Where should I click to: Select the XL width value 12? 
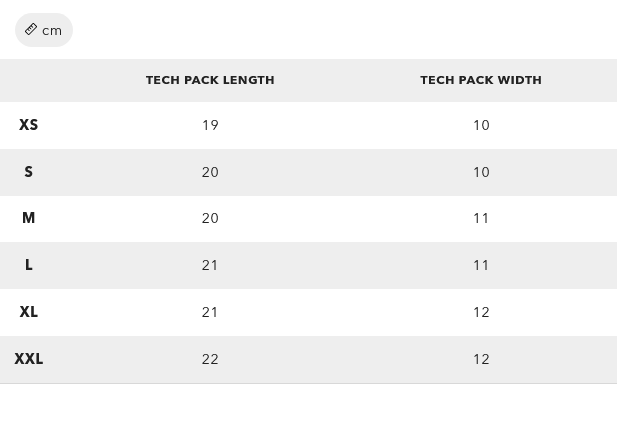481,312
